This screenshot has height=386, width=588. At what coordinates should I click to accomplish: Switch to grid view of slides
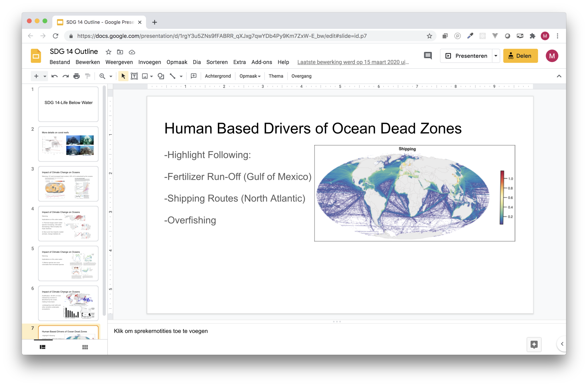click(85, 347)
